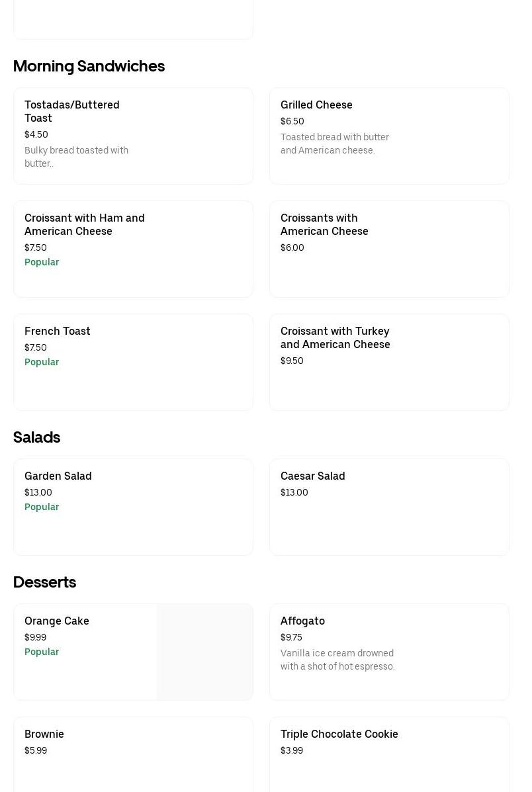Click the Salads section heading
Viewport: 532px width, 792px height.
coord(36,437)
